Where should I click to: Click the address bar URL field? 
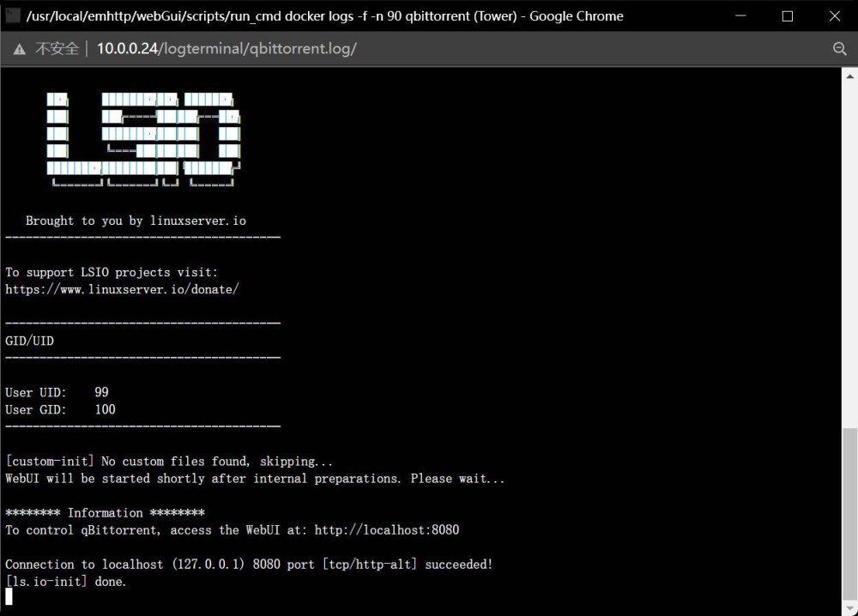tap(227, 49)
